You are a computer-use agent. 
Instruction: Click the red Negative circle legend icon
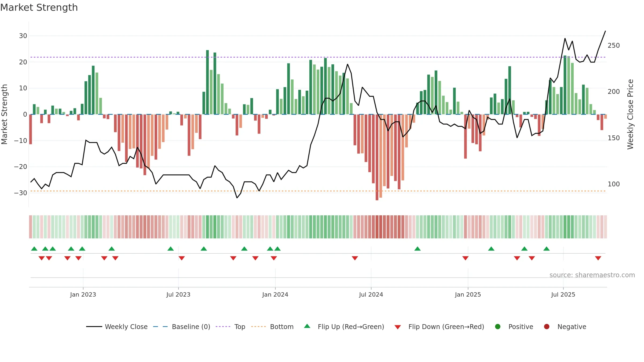point(547,327)
